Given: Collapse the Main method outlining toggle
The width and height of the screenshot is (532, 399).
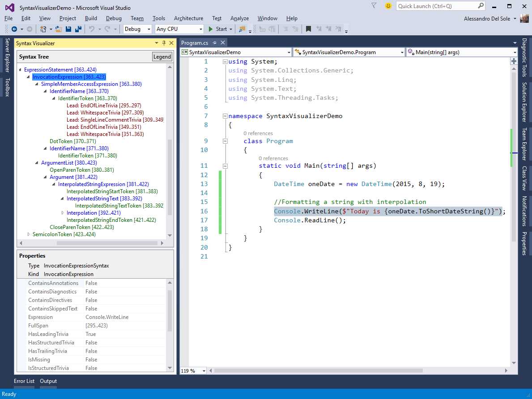Looking at the screenshot, I should pyautogui.click(x=225, y=166).
